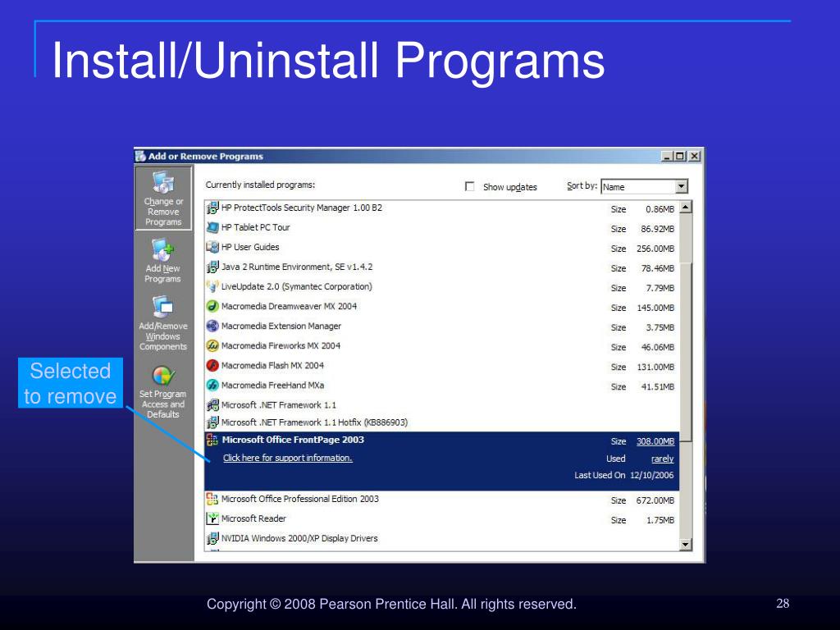Click Add or Remove Programs title bar icon
This screenshot has height=630, width=840.
(140, 157)
